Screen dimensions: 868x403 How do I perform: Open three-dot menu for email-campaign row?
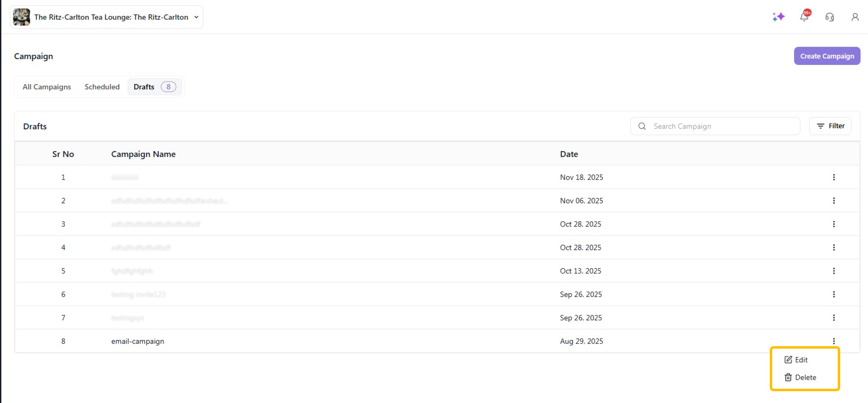(x=834, y=341)
